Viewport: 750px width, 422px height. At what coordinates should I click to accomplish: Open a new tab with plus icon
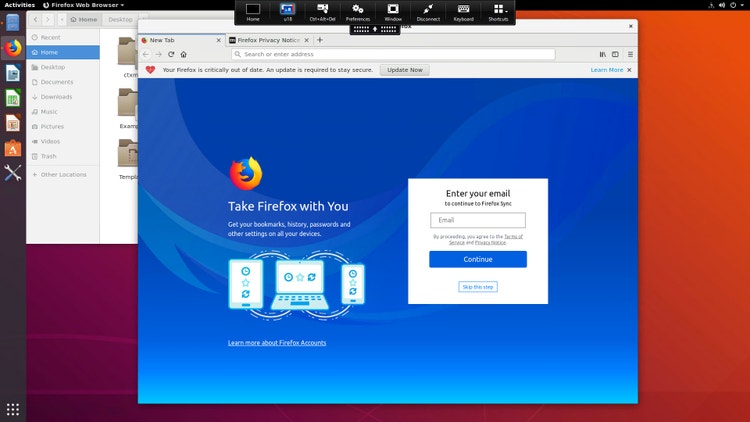pos(320,40)
